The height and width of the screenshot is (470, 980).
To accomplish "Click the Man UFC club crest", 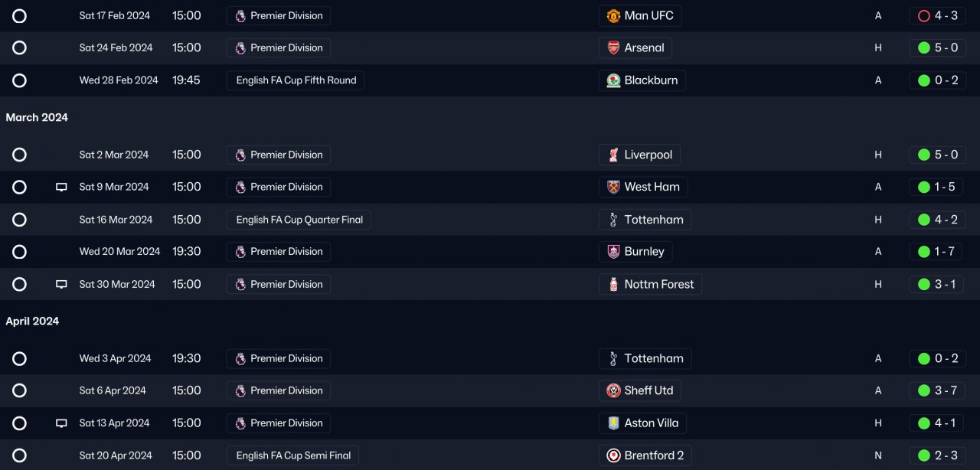I will (x=613, y=16).
